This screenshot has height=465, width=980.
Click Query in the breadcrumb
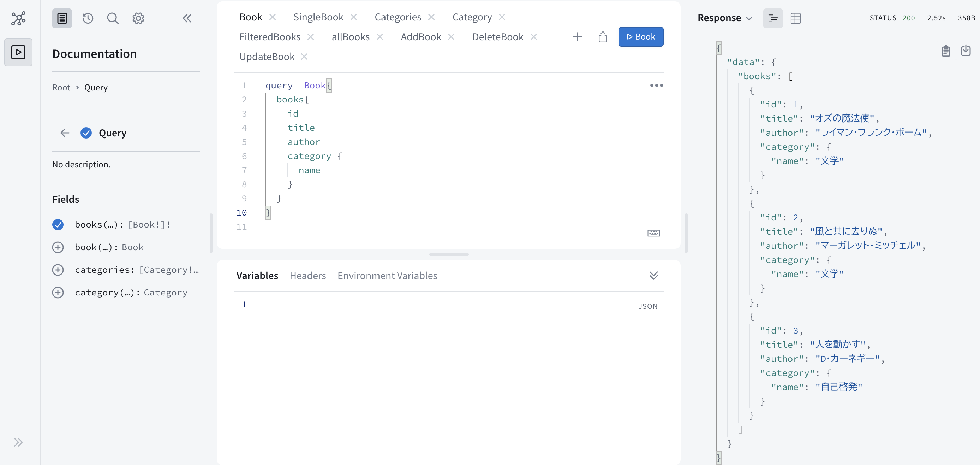pyautogui.click(x=96, y=87)
